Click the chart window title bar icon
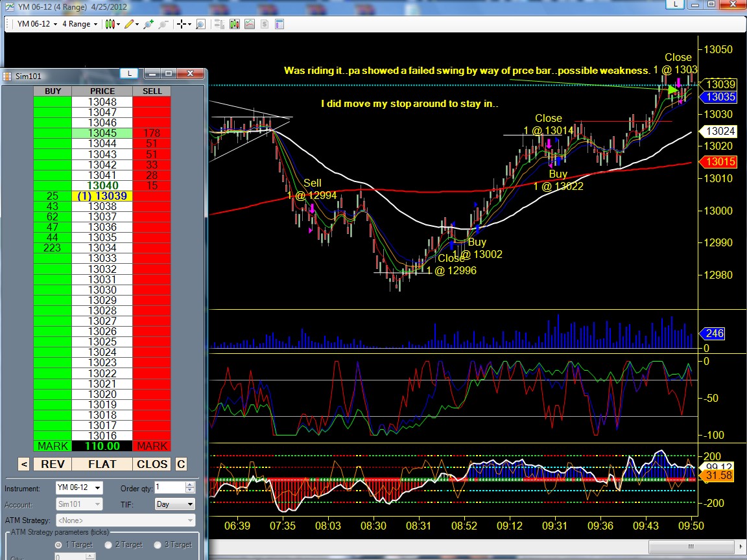This screenshot has width=747, height=560. [9, 6]
